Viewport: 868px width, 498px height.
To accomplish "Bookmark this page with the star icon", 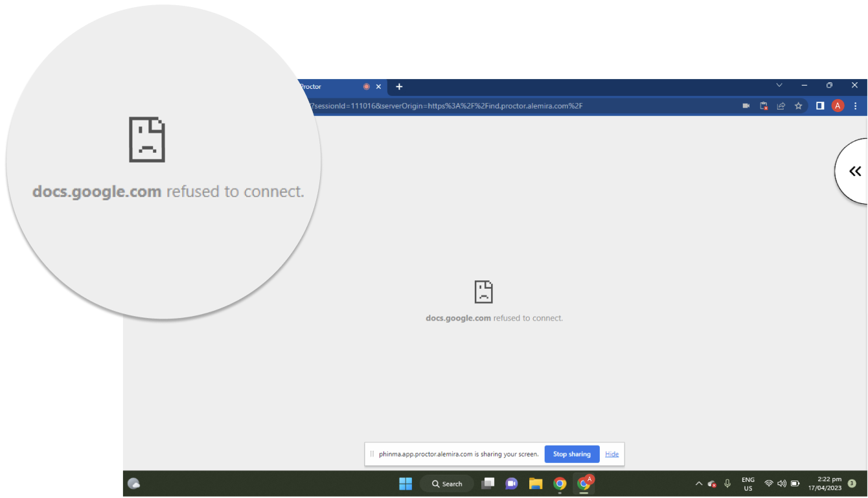I will (799, 106).
